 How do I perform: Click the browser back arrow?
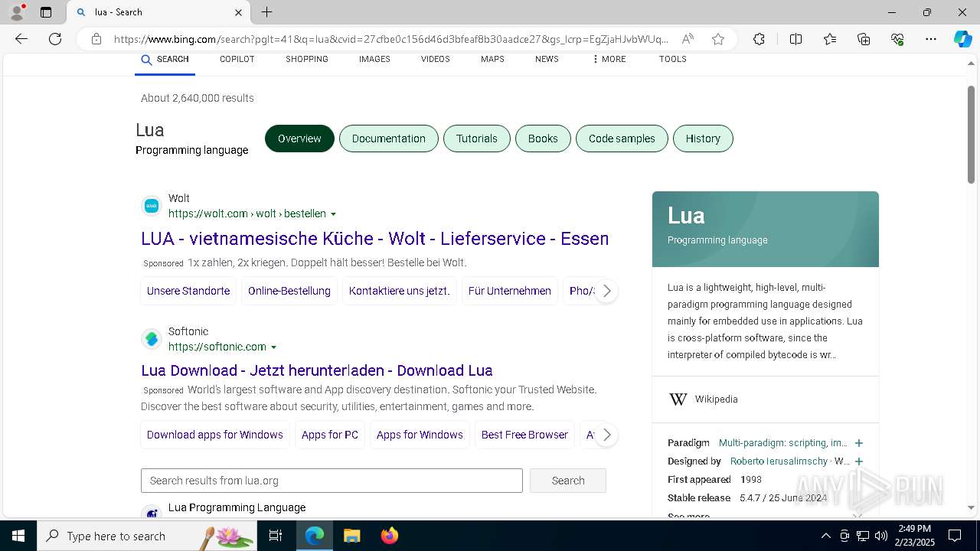click(21, 39)
